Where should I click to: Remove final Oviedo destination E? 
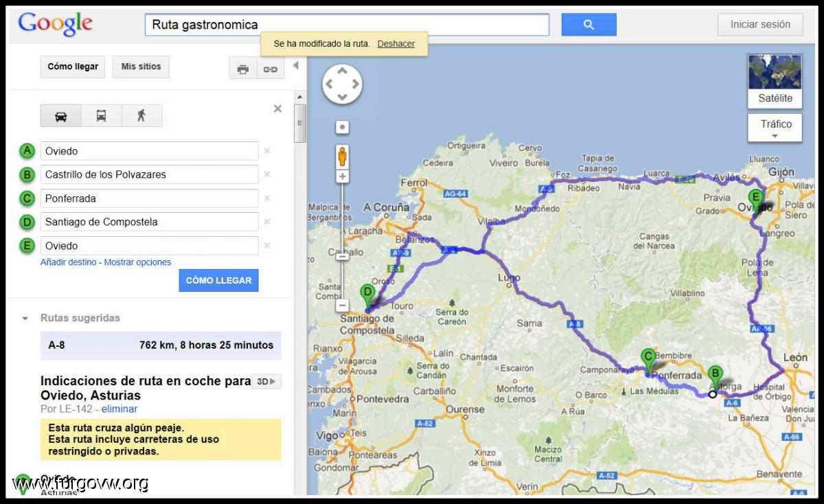tap(267, 246)
